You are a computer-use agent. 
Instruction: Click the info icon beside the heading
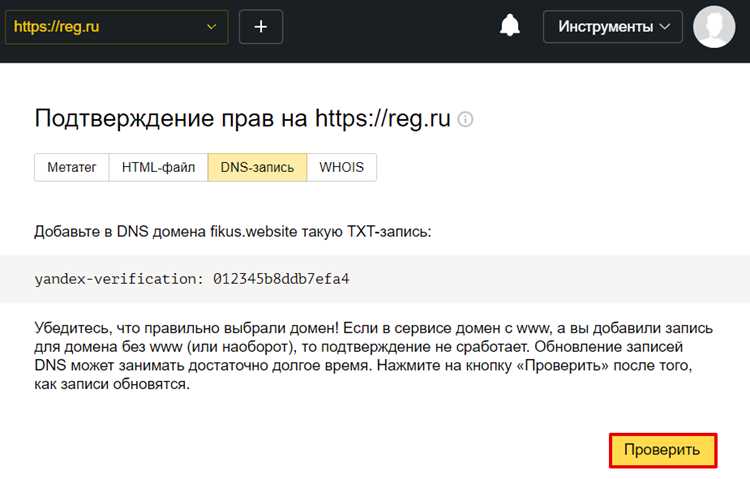(x=465, y=119)
